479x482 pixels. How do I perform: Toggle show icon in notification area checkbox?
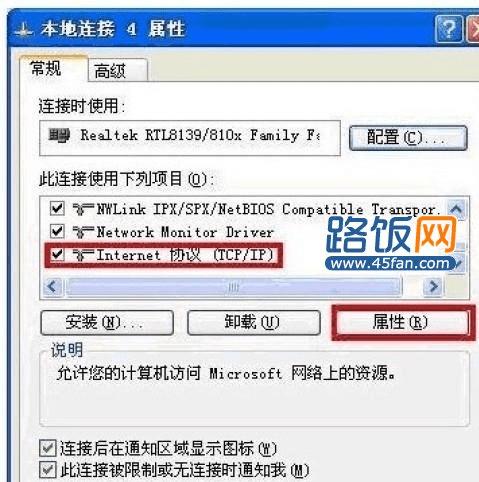[x=48, y=448]
